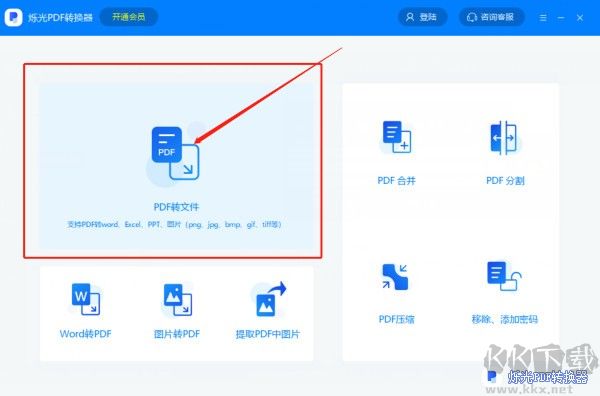Image resolution: width=600 pixels, height=396 pixels.
Task: Open the 移除、添加密码 password icon
Action: (504, 276)
